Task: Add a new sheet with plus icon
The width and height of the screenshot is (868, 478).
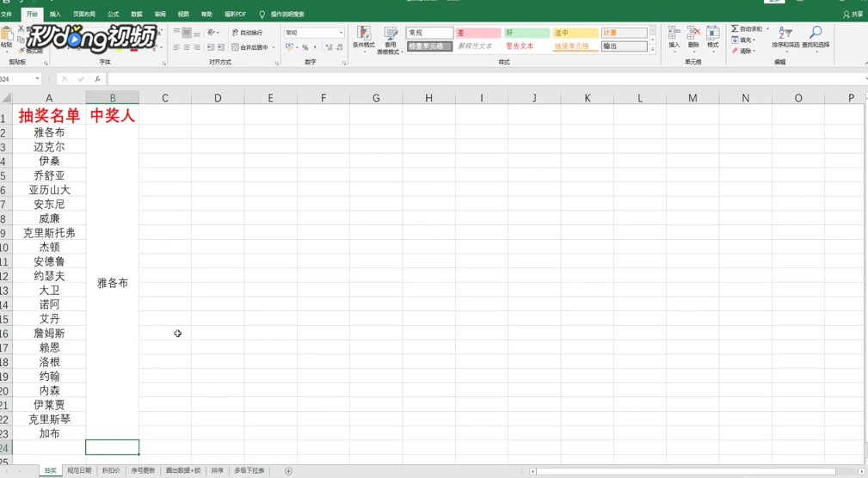Action: tap(288, 471)
